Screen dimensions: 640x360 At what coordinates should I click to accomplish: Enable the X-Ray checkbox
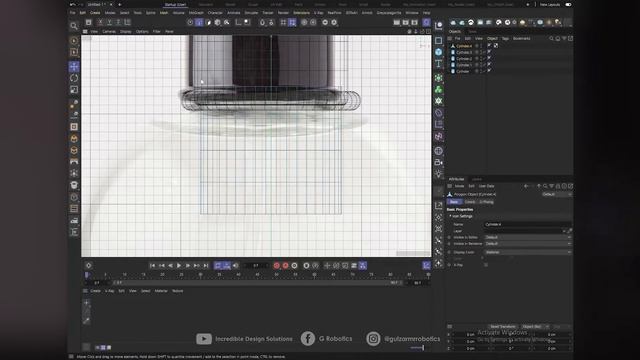click(x=486, y=265)
